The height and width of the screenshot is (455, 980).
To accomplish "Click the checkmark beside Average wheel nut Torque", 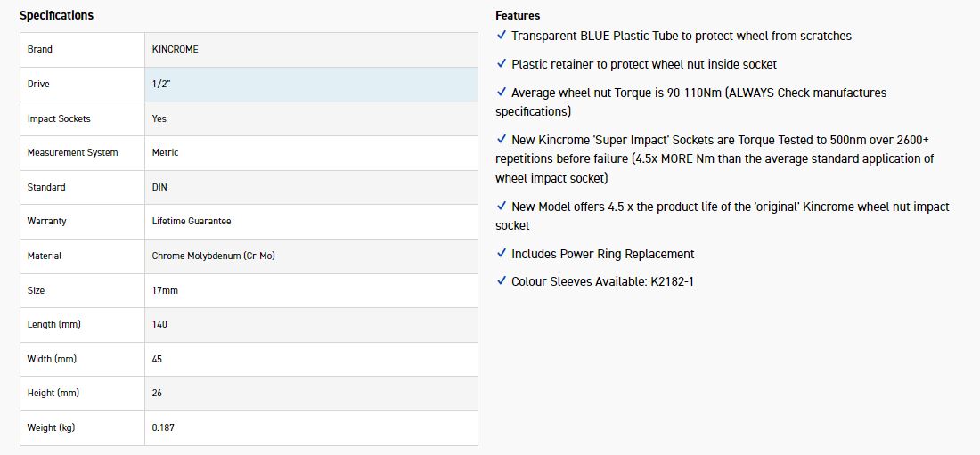I will pyautogui.click(x=502, y=93).
